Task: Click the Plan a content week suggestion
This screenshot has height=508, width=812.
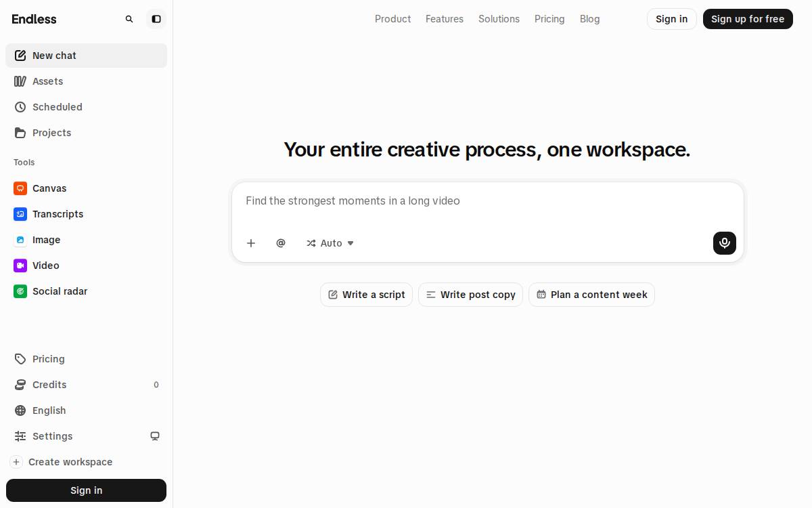Action: (x=591, y=295)
